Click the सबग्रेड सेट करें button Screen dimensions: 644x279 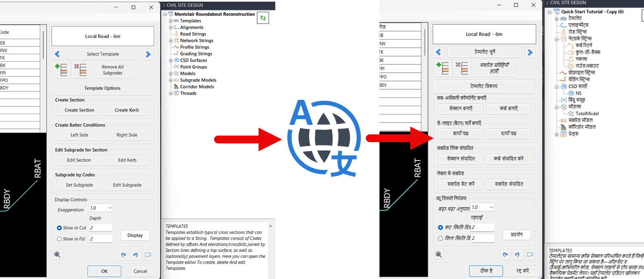(x=460, y=184)
